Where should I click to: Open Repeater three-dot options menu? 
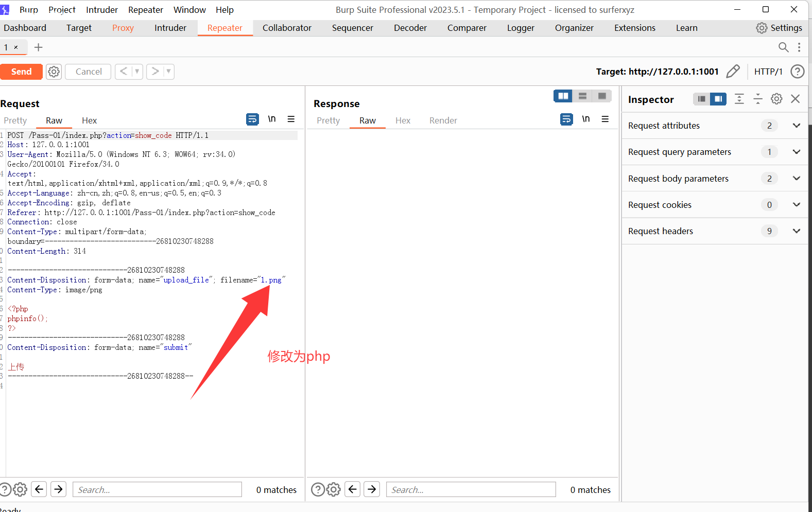799,47
